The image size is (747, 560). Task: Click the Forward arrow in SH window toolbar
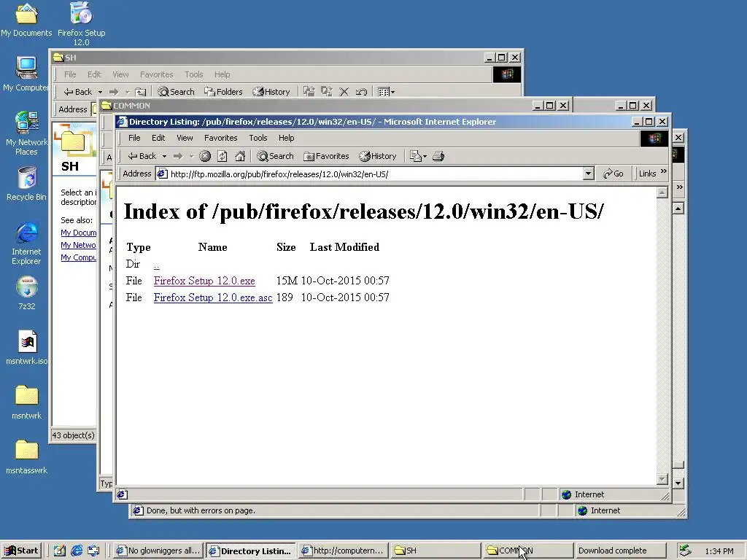(x=113, y=92)
